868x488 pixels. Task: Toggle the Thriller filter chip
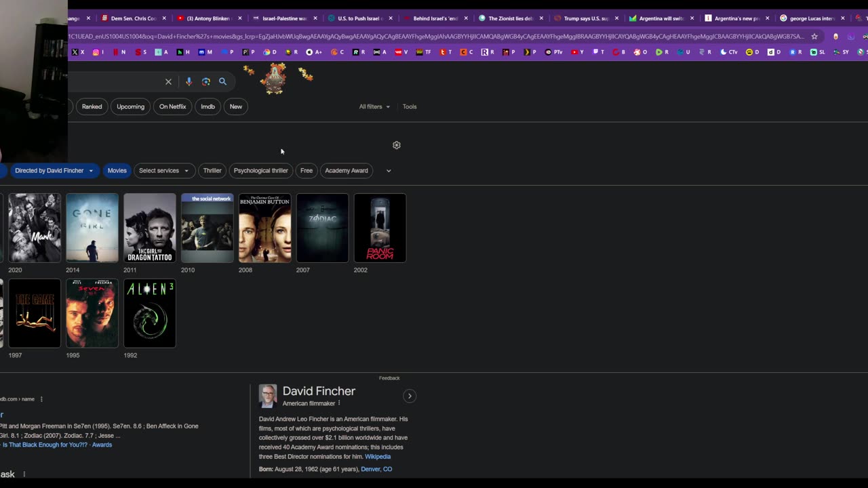point(212,171)
